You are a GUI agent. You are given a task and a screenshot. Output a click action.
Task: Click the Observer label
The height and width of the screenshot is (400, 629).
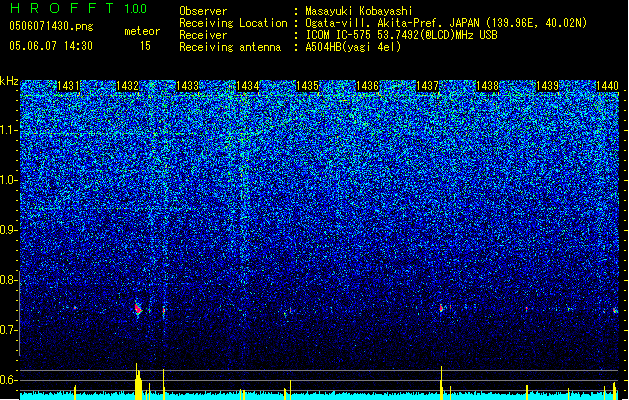203,11
